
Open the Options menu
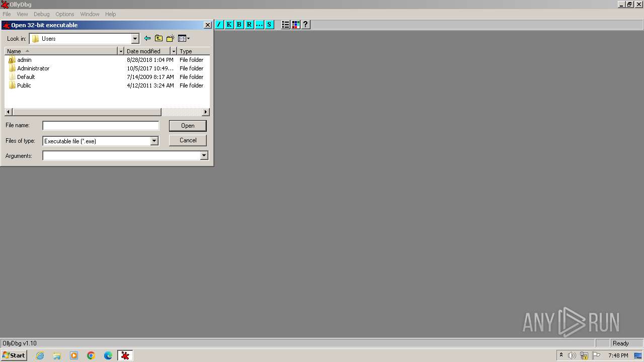pos(65,14)
